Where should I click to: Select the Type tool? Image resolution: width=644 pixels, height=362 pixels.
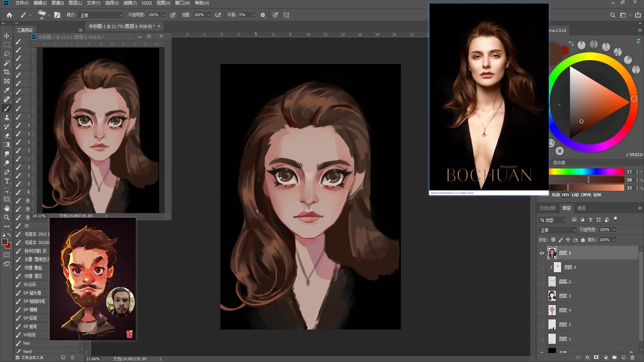pyautogui.click(x=7, y=181)
